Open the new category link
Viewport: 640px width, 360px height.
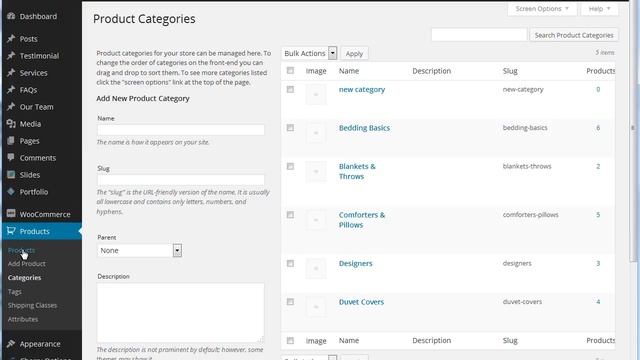coord(362,89)
